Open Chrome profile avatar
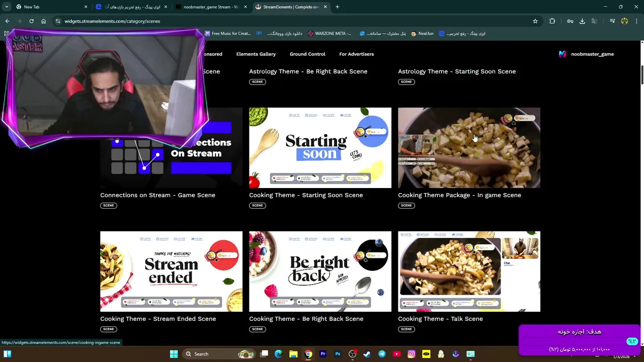 (x=624, y=21)
